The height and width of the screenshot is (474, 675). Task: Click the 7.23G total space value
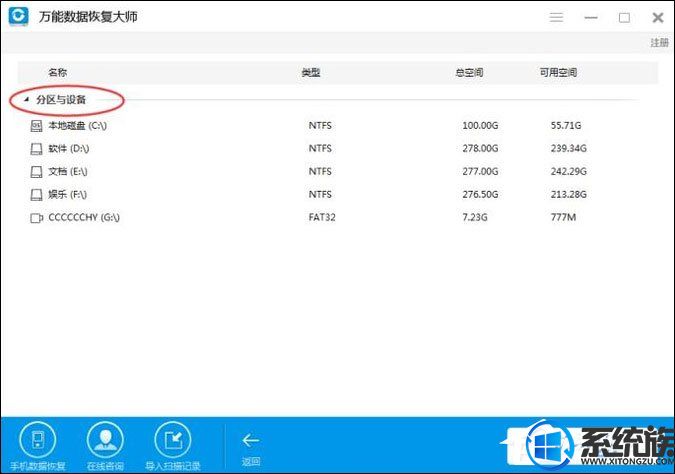click(x=475, y=217)
